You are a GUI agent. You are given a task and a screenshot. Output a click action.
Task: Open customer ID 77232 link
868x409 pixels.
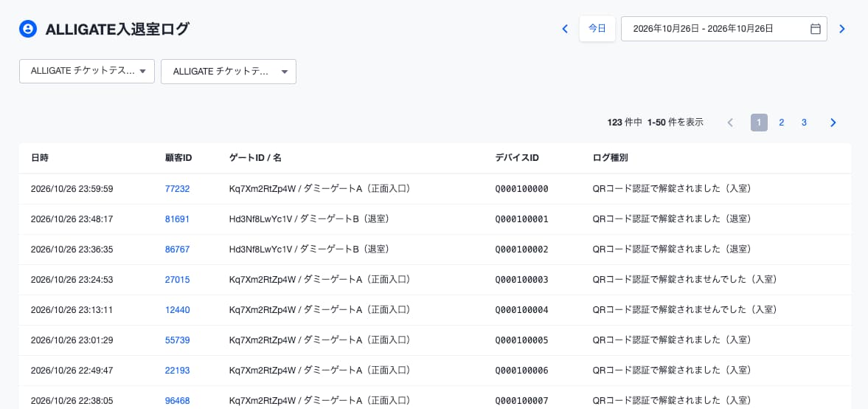177,189
